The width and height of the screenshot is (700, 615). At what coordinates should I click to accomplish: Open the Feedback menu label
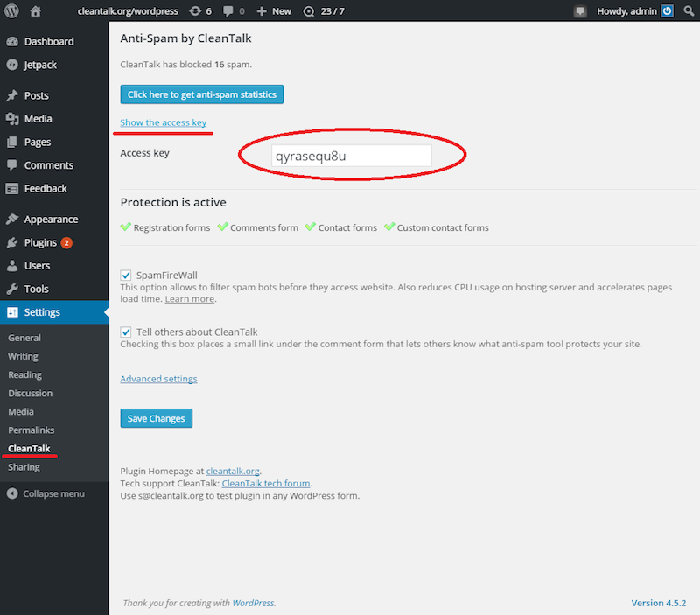45,189
